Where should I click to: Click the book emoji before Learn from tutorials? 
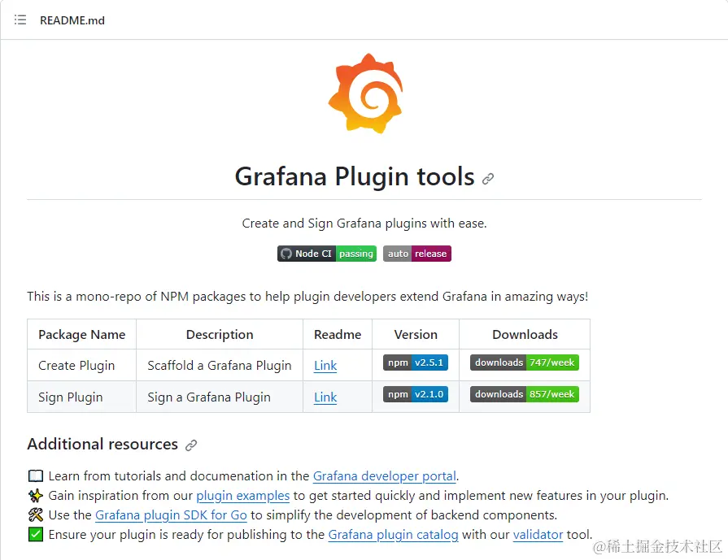[x=36, y=476]
